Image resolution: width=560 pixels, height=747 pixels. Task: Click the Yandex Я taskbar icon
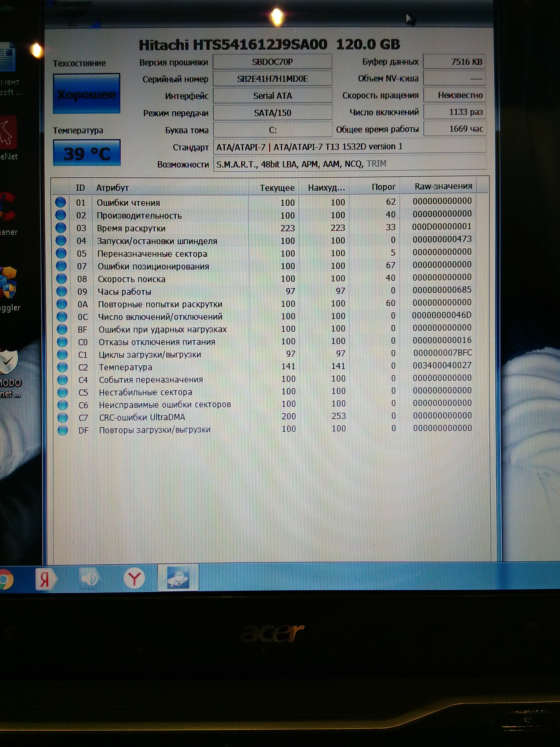pyautogui.click(x=45, y=579)
